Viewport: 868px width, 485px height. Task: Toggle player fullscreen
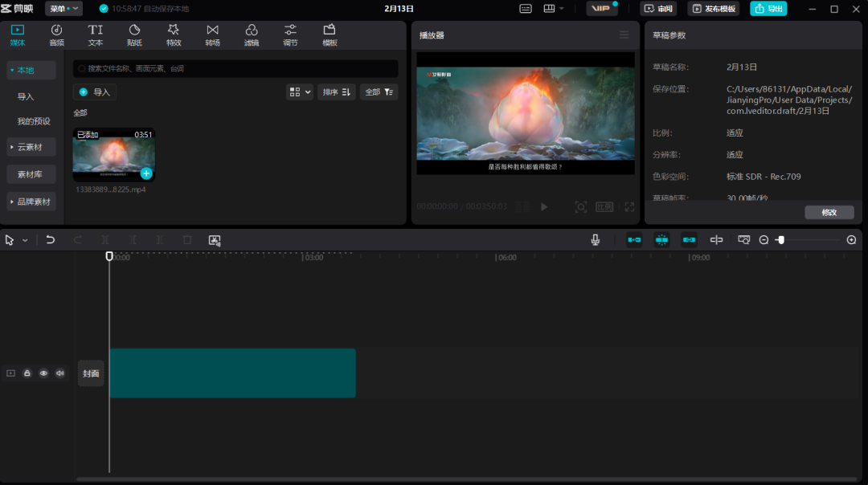[x=629, y=207]
